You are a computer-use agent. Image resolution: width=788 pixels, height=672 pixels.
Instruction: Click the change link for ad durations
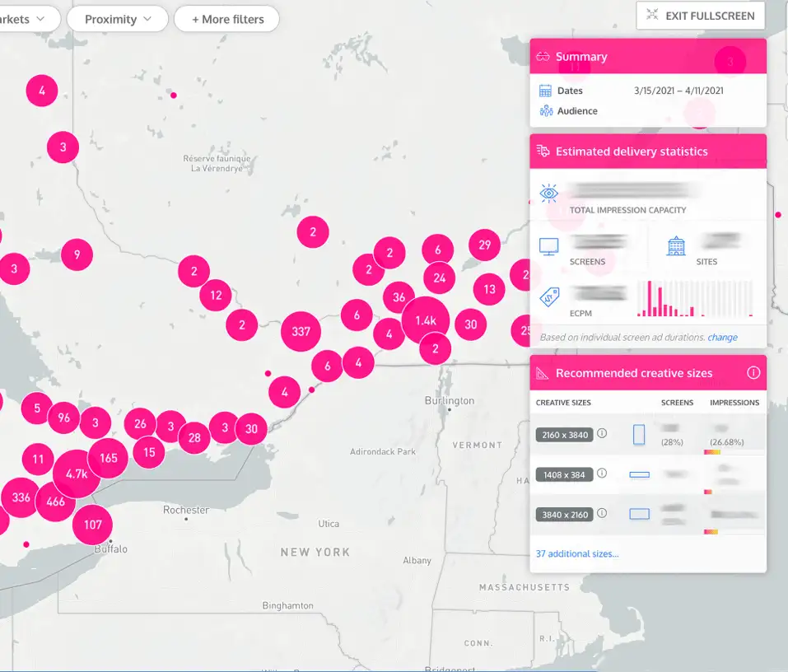(x=723, y=338)
